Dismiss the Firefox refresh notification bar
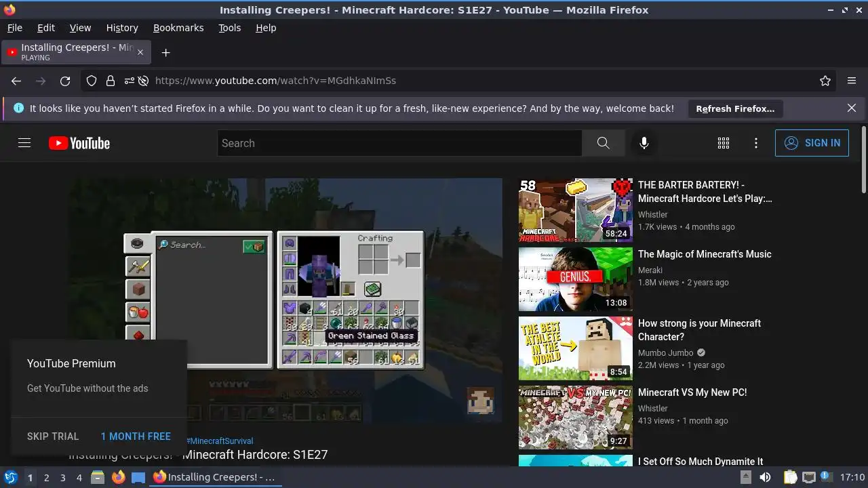 tap(852, 108)
